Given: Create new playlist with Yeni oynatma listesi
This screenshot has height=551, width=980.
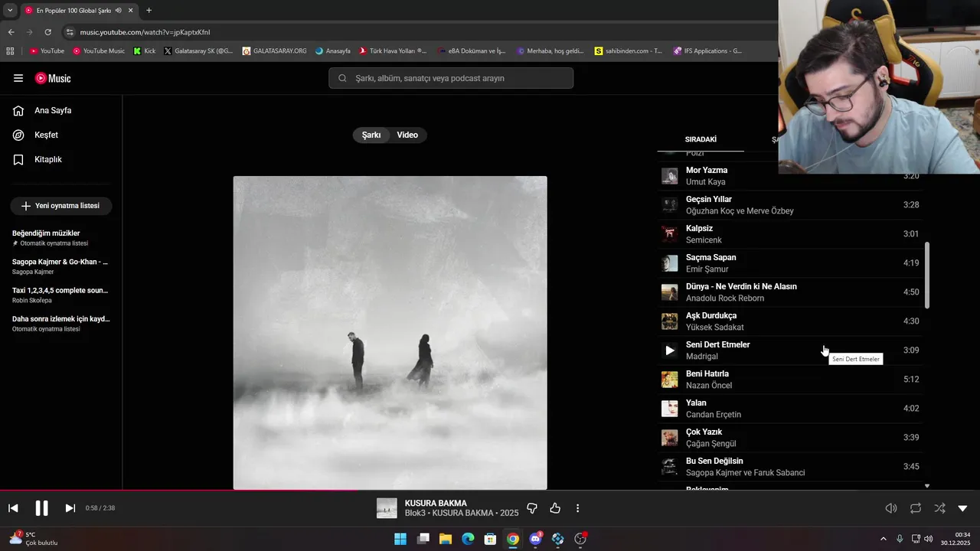Looking at the screenshot, I should [x=61, y=206].
